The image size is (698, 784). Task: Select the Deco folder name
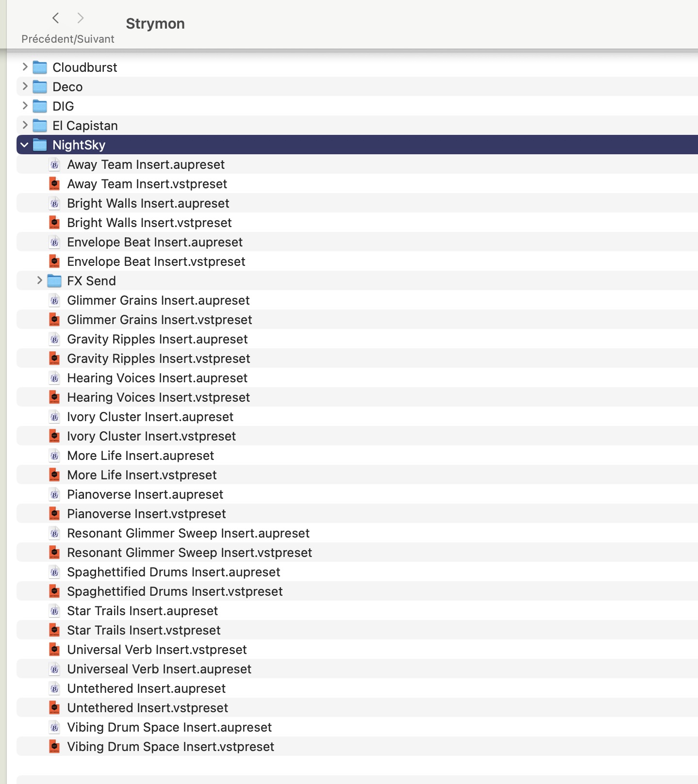pyautogui.click(x=67, y=87)
